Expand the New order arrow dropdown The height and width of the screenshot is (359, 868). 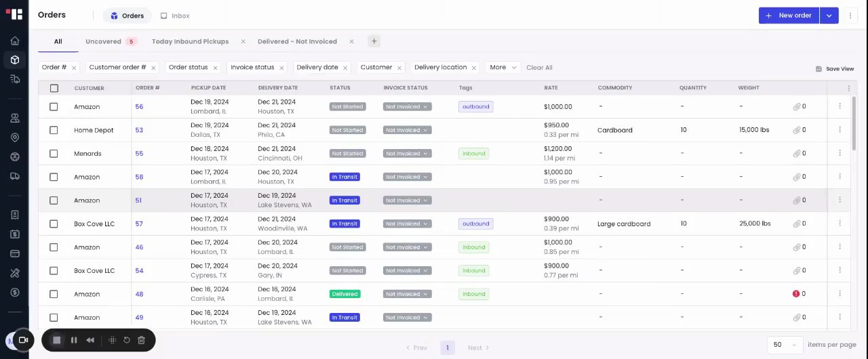829,16
